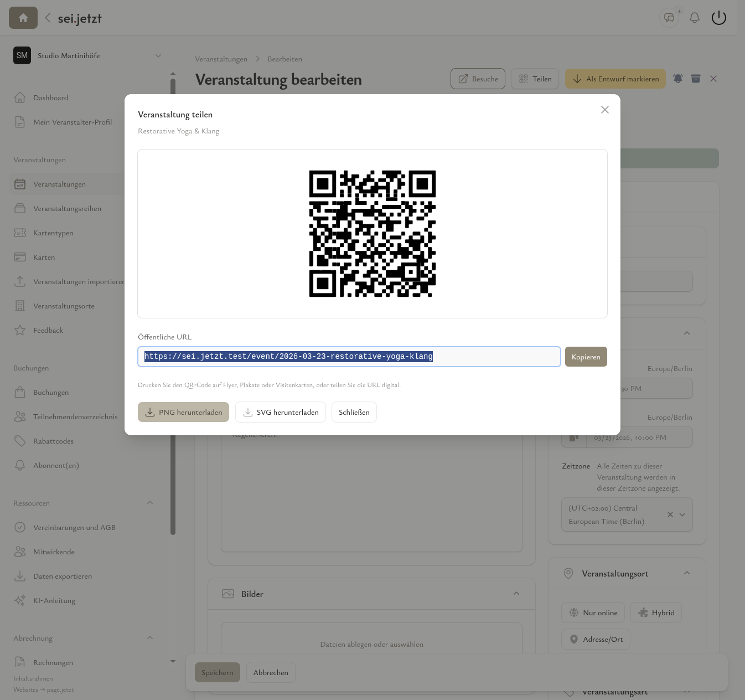Open the Central European Time timezone dropdown
The height and width of the screenshot is (700, 745).
pos(682,514)
